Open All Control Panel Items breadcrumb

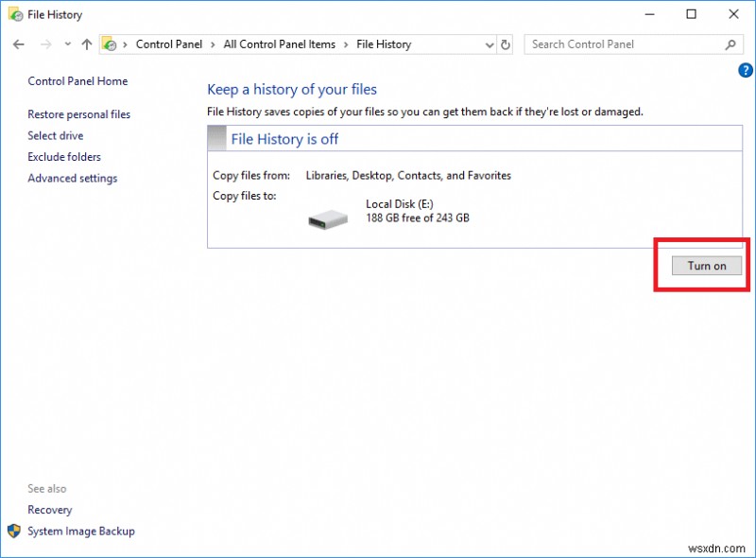(x=279, y=44)
